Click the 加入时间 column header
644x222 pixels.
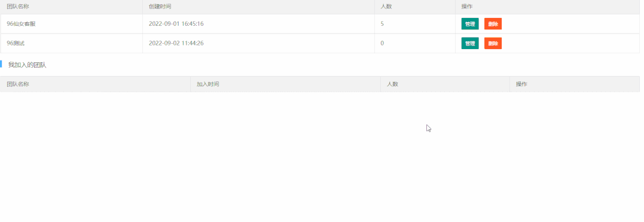click(x=208, y=84)
